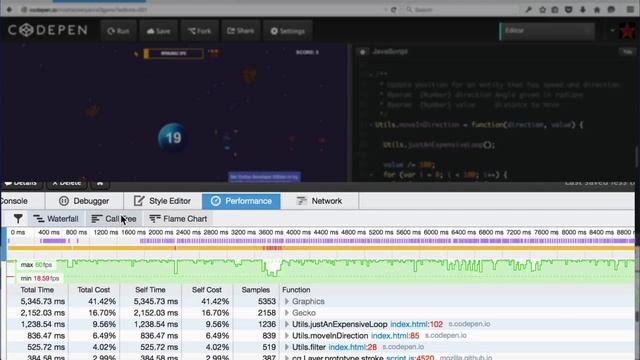Select the Call Tree view
The width and height of the screenshot is (640, 360).
(x=113, y=219)
